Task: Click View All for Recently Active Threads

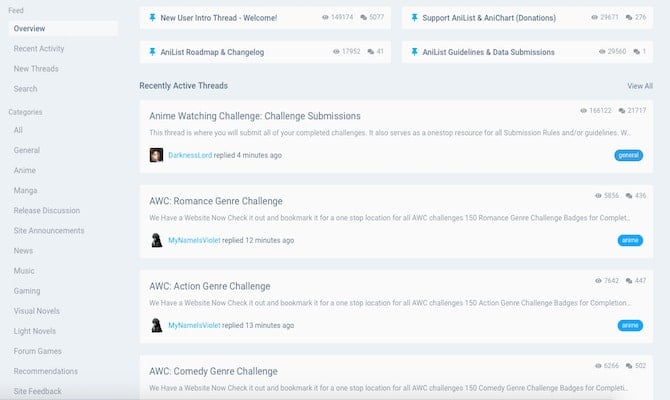Action: 639,86
